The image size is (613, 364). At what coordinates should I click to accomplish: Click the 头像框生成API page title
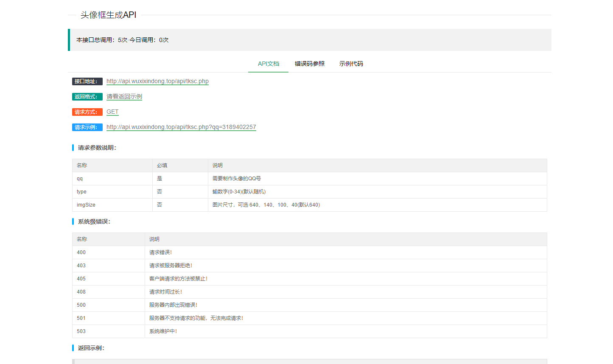click(108, 15)
